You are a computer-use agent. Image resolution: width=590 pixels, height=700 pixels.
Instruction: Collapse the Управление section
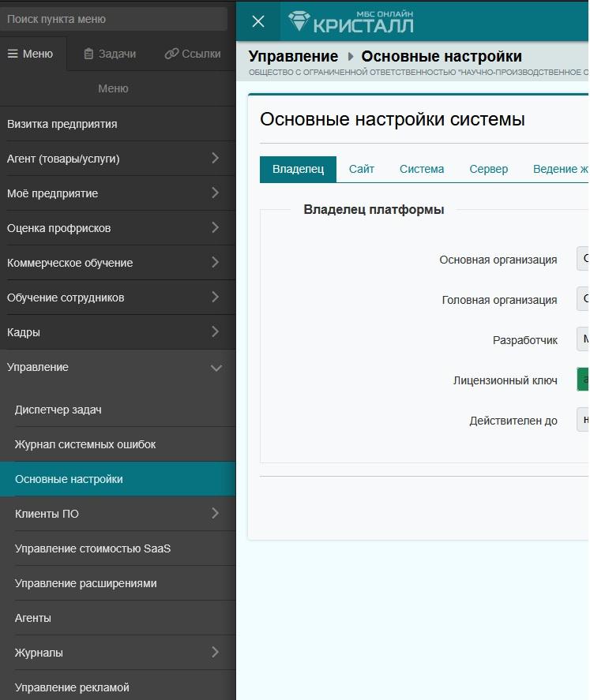pyautogui.click(x=216, y=368)
